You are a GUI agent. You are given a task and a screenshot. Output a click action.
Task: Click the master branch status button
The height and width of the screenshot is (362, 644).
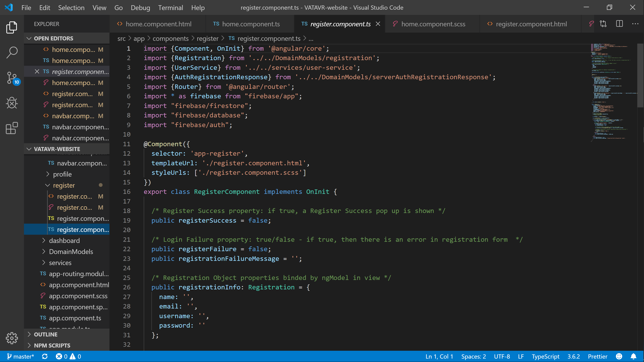[x=21, y=357]
